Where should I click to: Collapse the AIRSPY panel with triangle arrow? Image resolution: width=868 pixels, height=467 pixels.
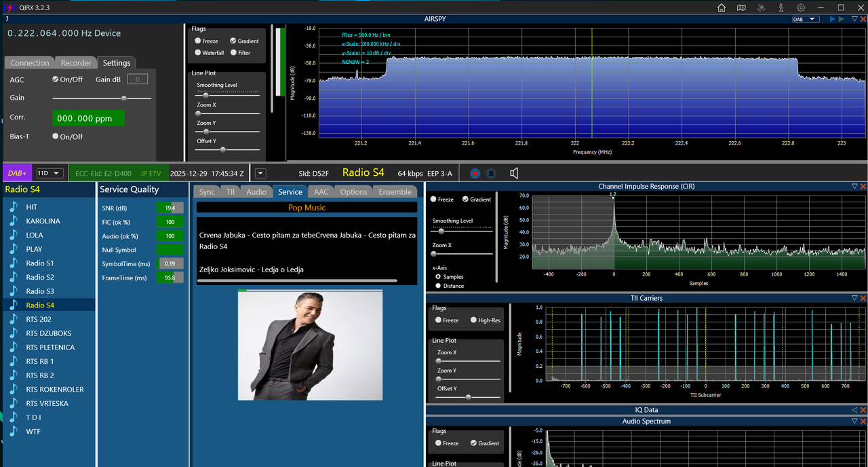point(854,19)
